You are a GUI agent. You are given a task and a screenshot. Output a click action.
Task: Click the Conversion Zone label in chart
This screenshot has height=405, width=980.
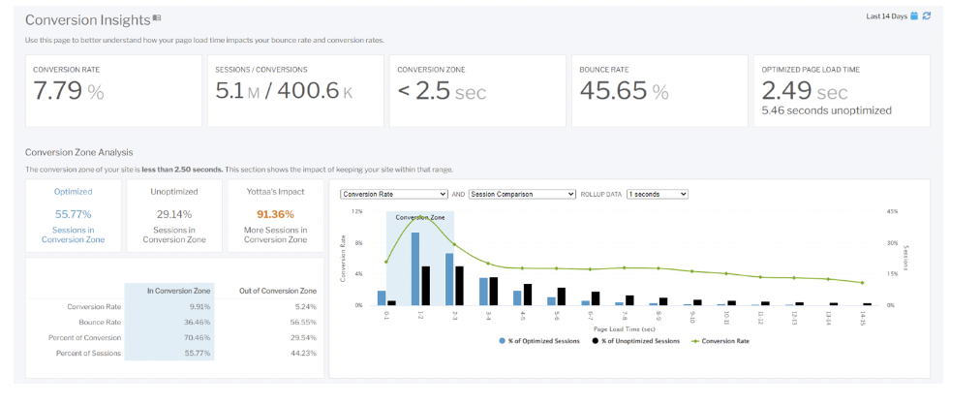tap(420, 217)
